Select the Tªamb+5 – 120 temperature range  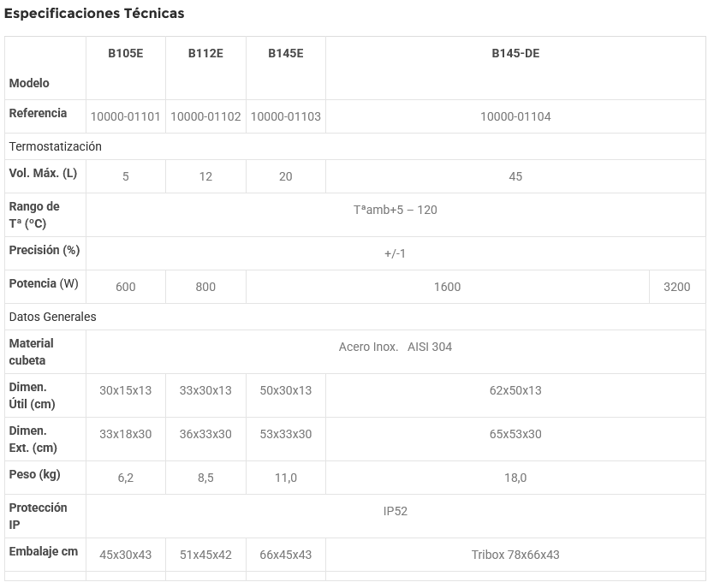point(395,210)
